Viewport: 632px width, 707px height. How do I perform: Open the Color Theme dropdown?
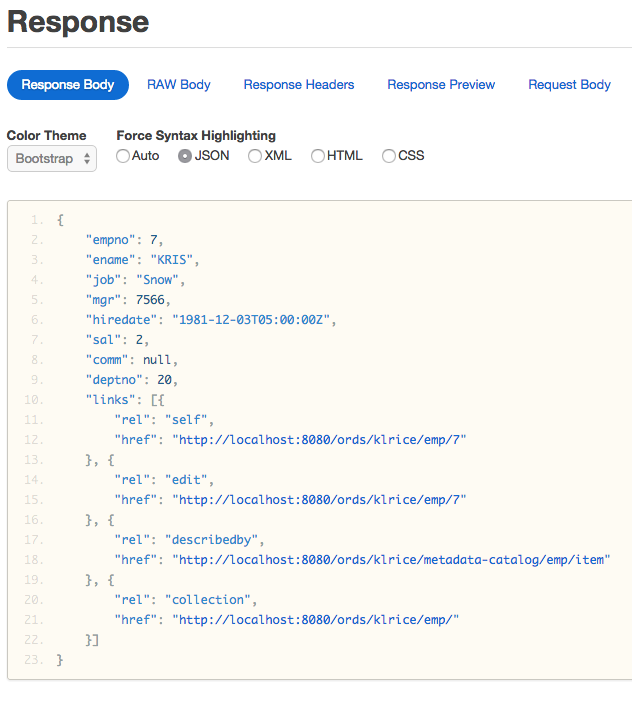click(52, 159)
